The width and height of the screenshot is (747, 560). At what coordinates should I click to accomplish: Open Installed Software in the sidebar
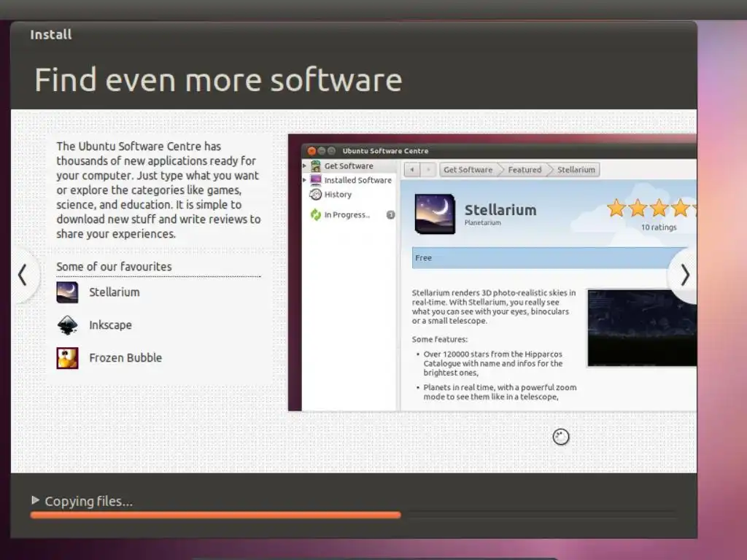point(357,181)
